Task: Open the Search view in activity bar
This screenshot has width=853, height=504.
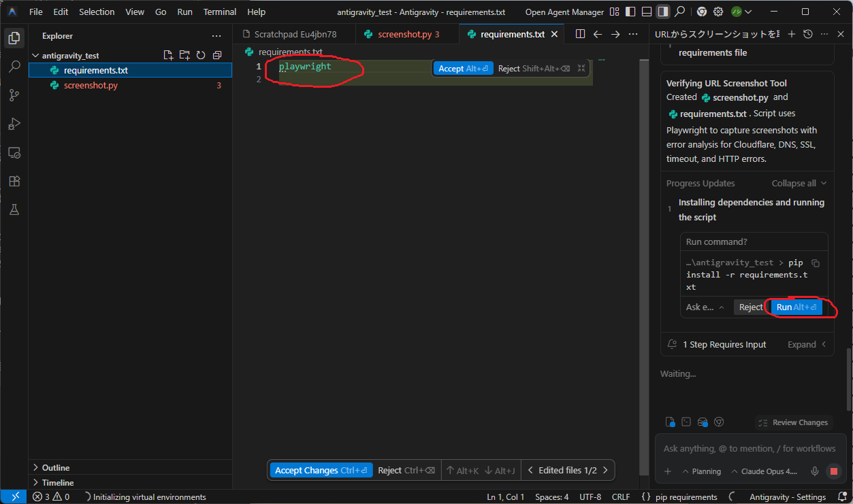Action: click(14, 67)
